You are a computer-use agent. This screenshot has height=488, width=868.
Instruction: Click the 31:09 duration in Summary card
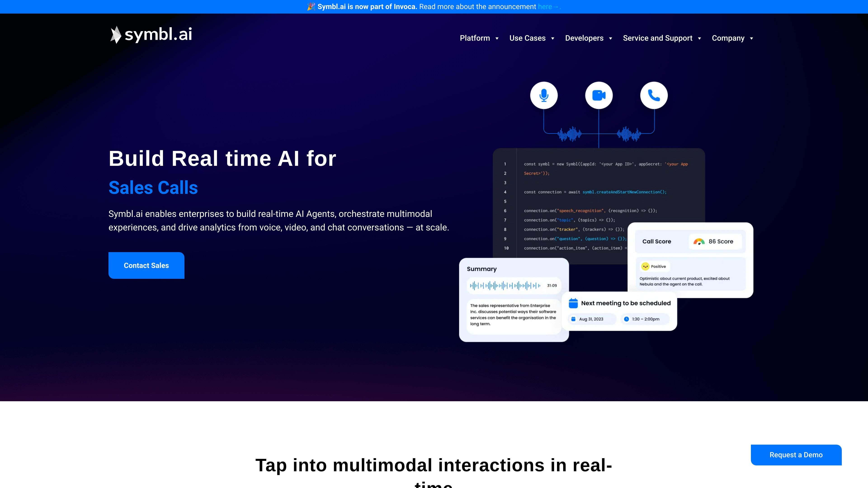pos(552,286)
